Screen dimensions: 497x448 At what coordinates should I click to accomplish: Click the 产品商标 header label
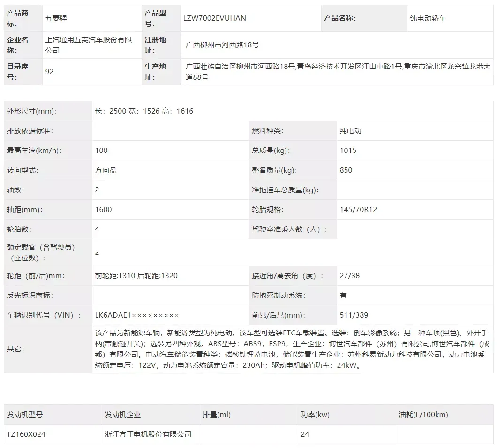(x=17, y=18)
